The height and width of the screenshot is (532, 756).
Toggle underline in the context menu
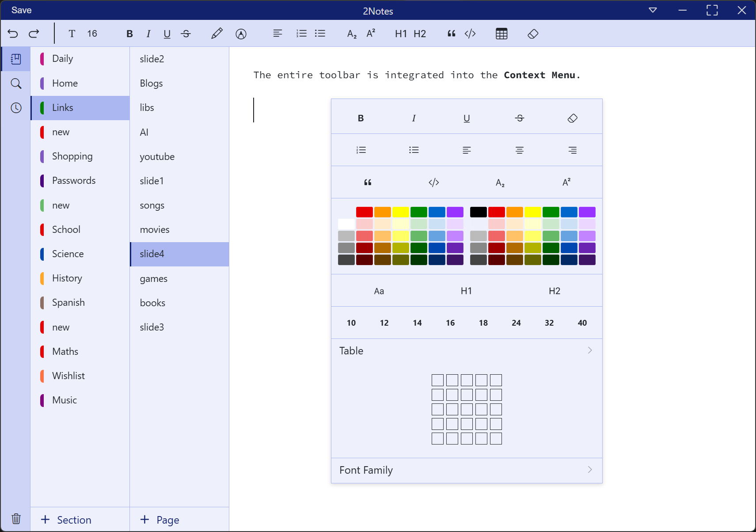(467, 118)
